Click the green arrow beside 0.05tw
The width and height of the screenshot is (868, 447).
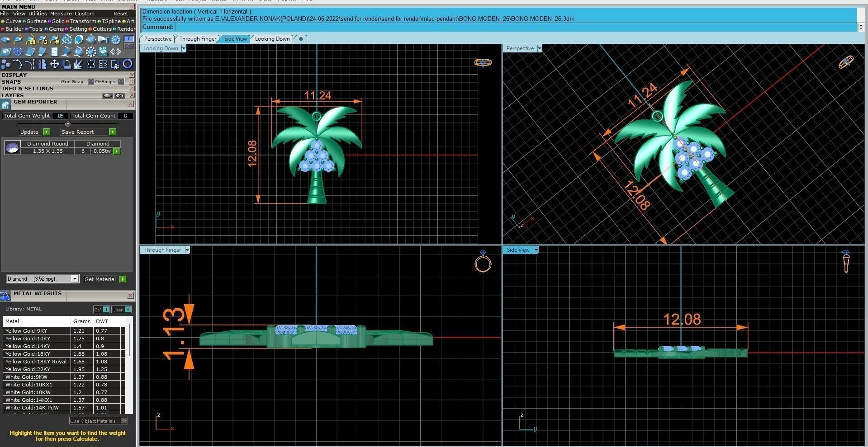click(117, 151)
